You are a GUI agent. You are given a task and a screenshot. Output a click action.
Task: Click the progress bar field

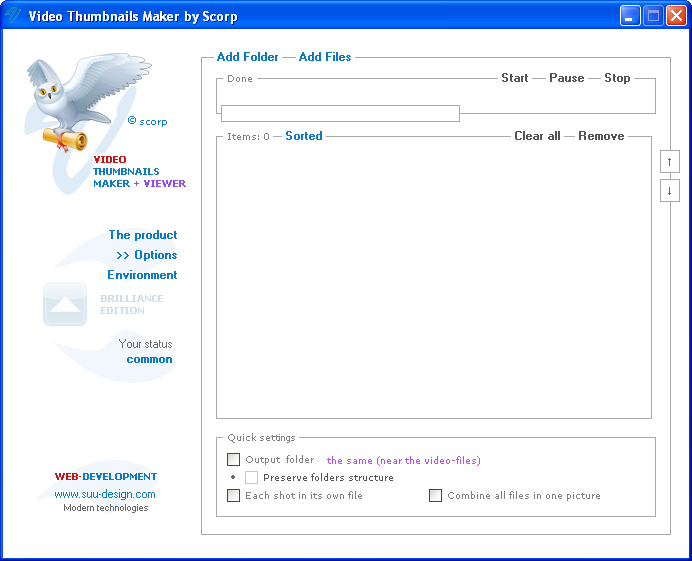[340, 113]
